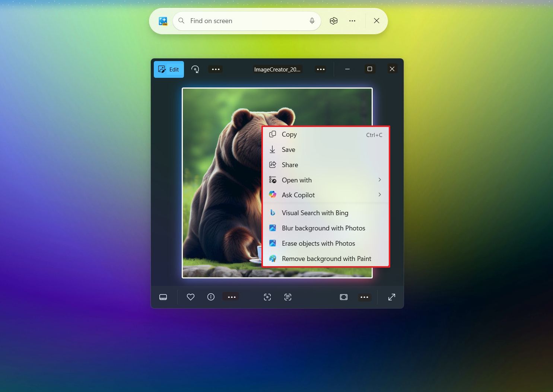This screenshot has width=553, height=392.
Task: Toggle the filmstrip view icon
Action: 163,297
